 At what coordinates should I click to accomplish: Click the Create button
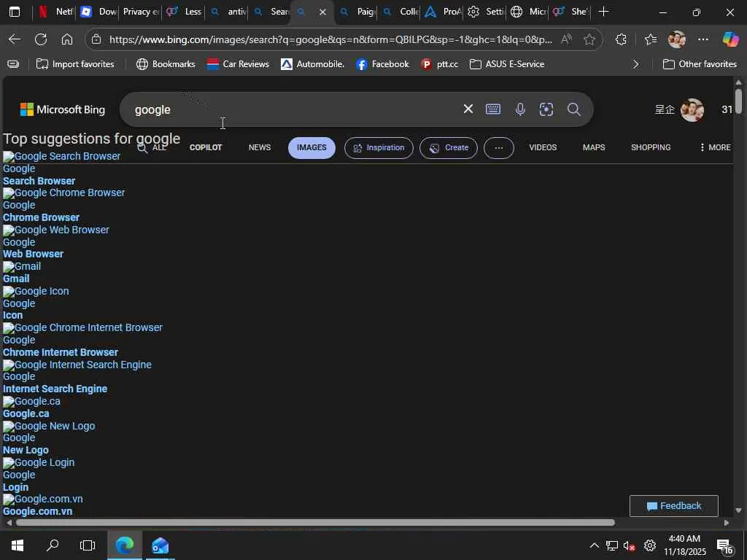[449, 147]
